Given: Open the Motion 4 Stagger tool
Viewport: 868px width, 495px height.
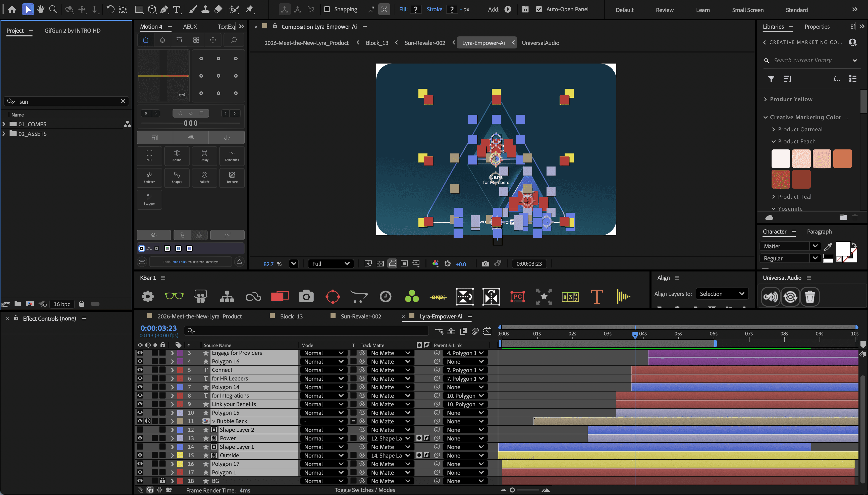Looking at the screenshot, I should point(149,200).
